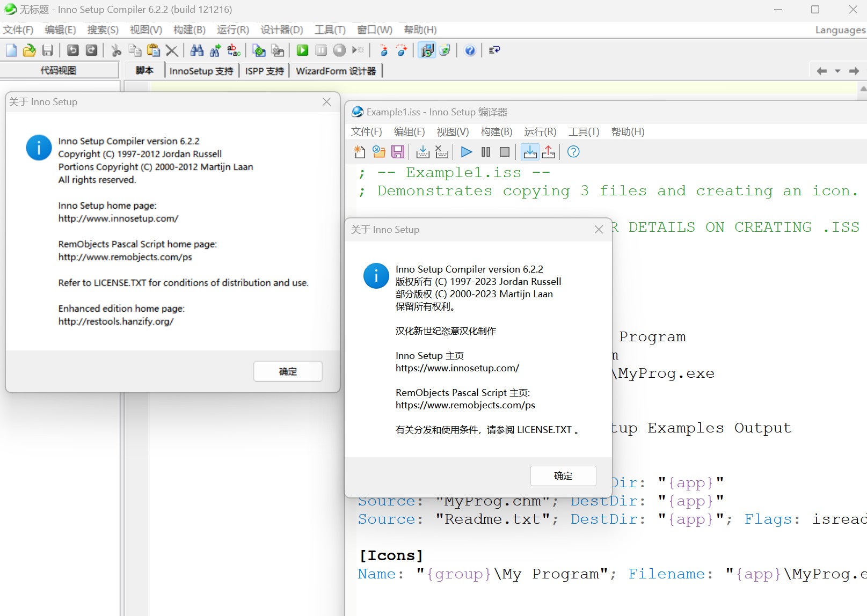Image resolution: width=867 pixels, height=616 pixels.
Task: Click Open folder icon in Example1.iss window
Action: pos(379,152)
